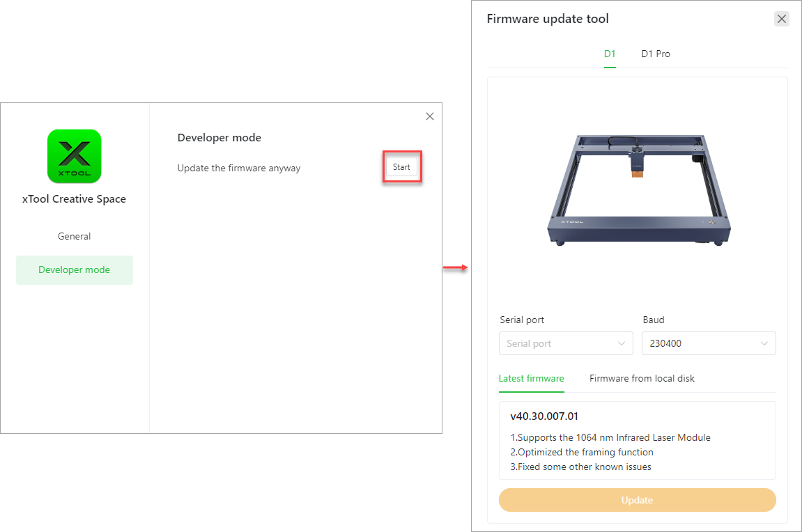Select Developer mode in the sidebar
The image size is (802, 532).
(74, 269)
